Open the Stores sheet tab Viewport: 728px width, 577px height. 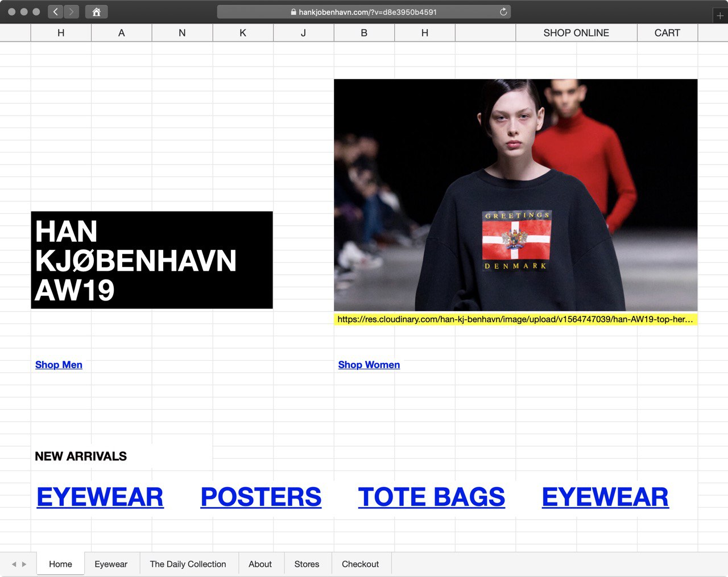pos(307,564)
